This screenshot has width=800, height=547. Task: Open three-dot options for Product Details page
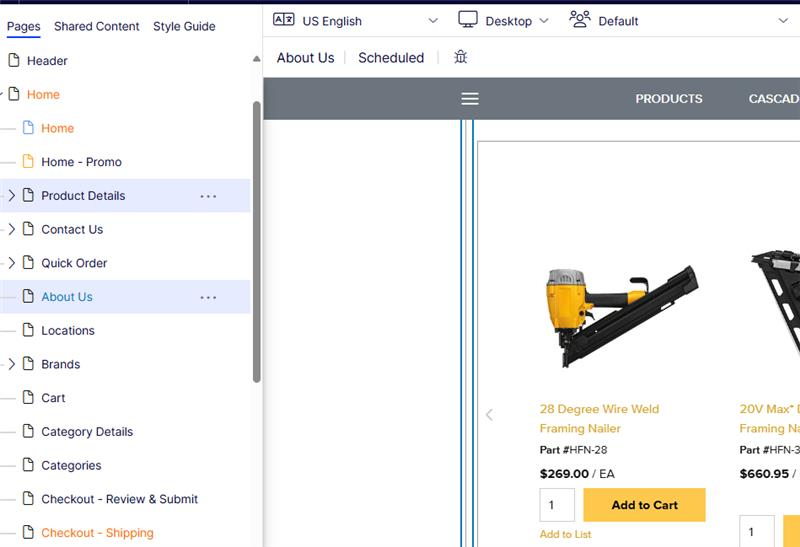(208, 196)
